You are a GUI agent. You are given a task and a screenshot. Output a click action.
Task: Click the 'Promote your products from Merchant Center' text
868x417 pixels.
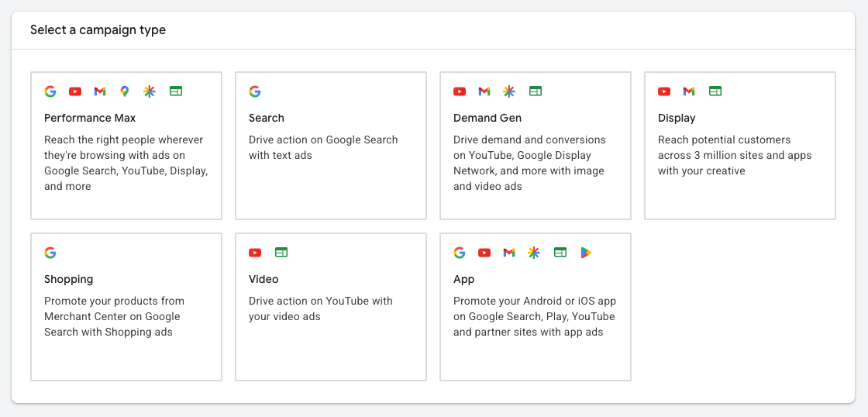[115, 316]
